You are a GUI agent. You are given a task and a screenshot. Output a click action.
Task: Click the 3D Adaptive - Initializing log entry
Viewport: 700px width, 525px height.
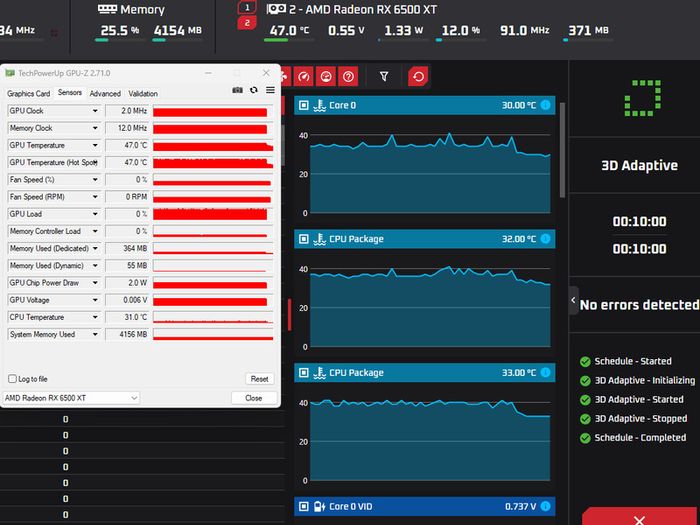[637, 380]
